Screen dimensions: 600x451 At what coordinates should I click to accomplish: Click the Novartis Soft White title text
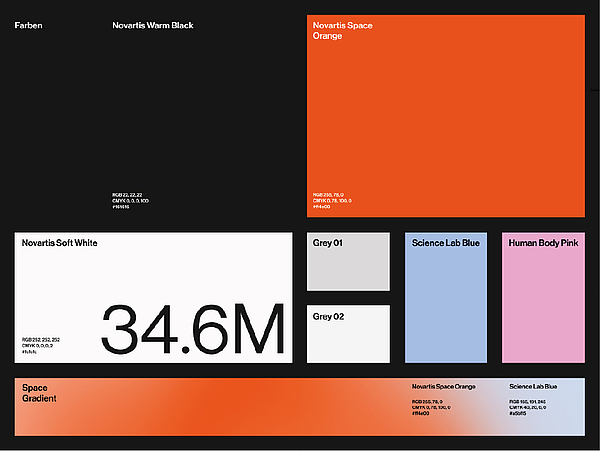[59, 243]
